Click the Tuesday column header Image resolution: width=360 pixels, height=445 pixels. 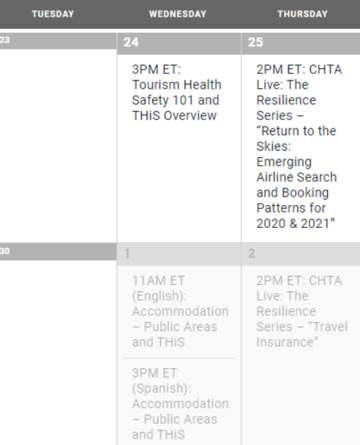[53, 14]
